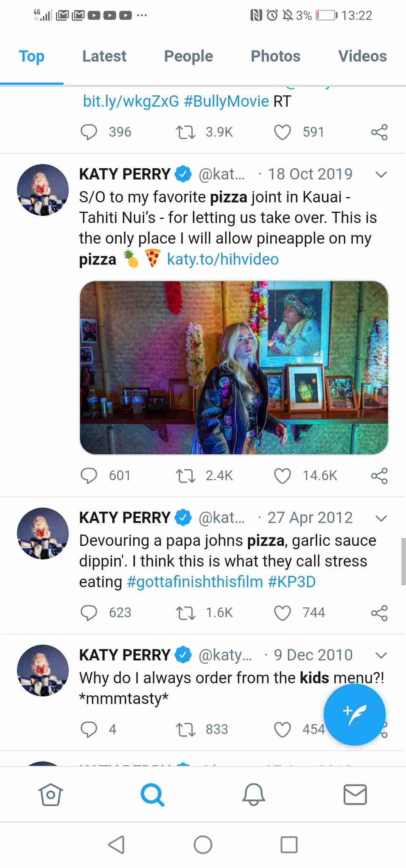Expand options for 27 Apr 2012 tweet
406x868 pixels.
381,518
